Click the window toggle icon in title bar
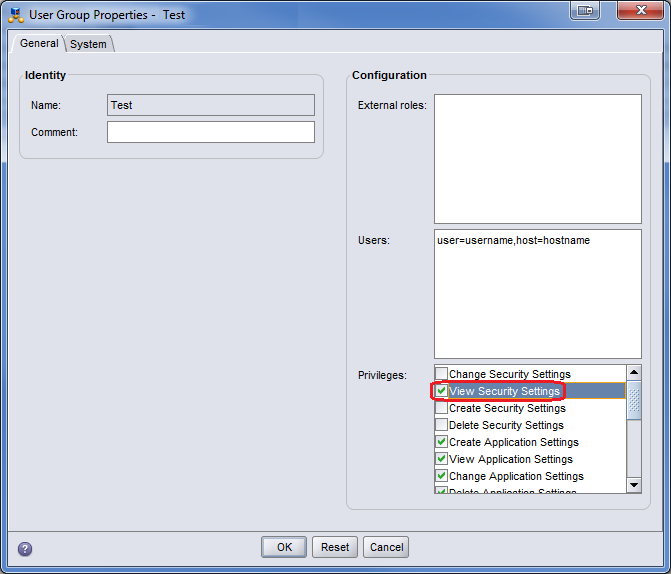Image resolution: width=671 pixels, height=574 pixels. coord(585,10)
